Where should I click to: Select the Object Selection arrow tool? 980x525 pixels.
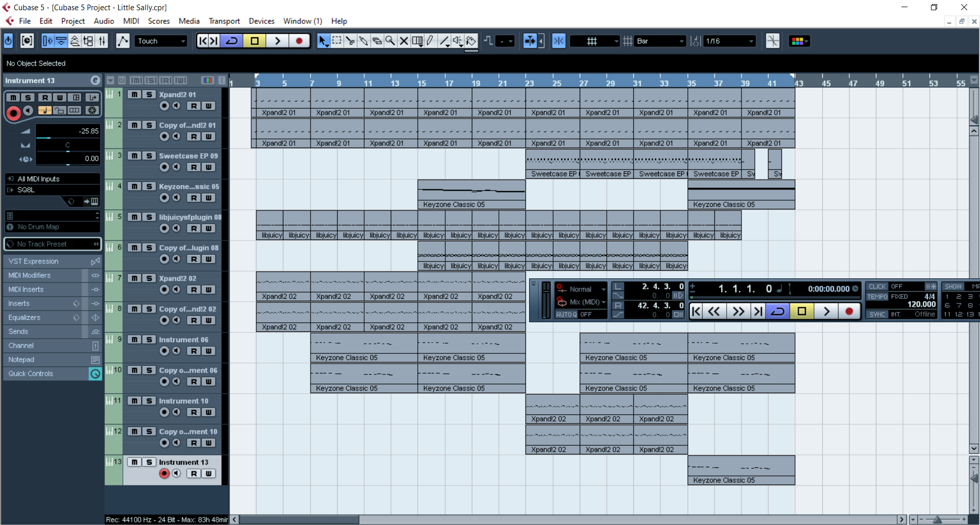(x=323, y=41)
